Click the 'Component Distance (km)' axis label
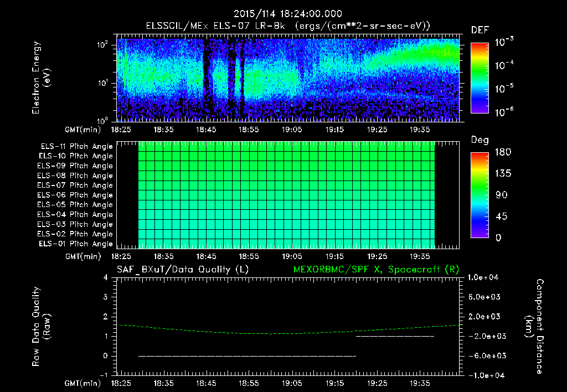 534,326
